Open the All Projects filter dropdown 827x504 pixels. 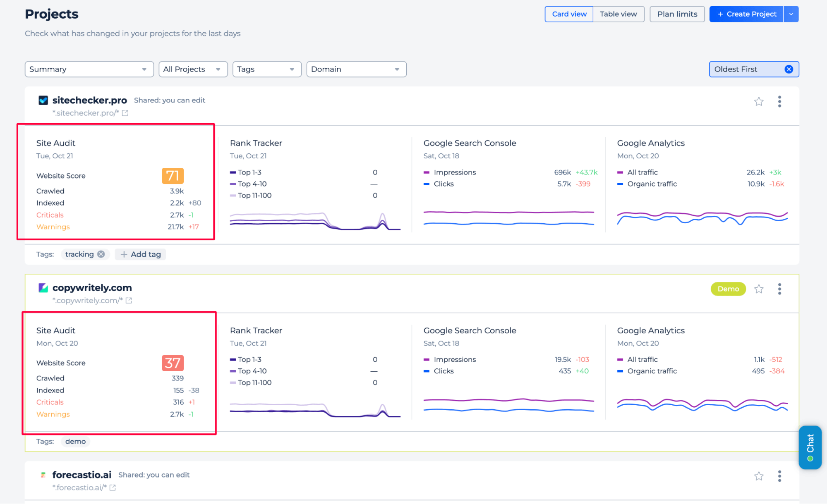coord(193,69)
